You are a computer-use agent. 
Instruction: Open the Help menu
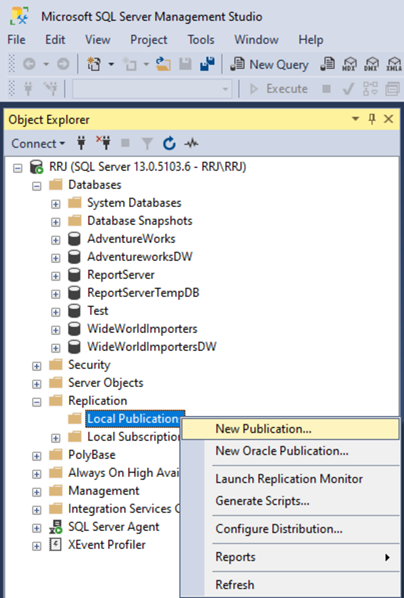point(311,40)
